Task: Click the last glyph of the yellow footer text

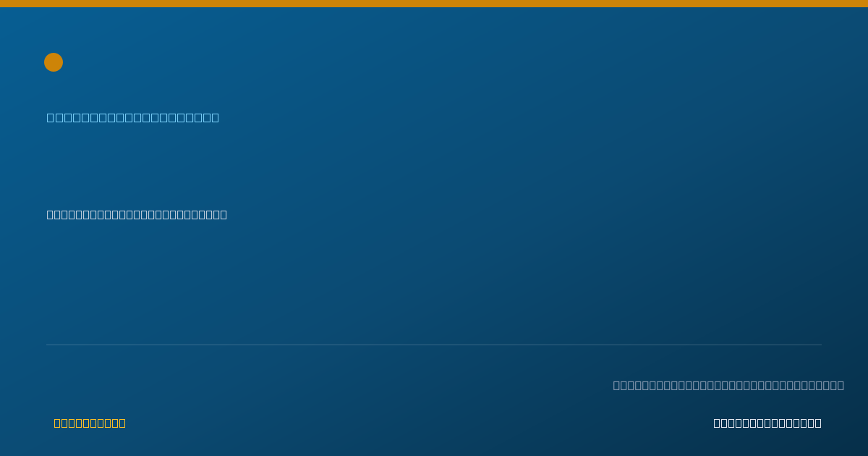Action: click(x=122, y=423)
